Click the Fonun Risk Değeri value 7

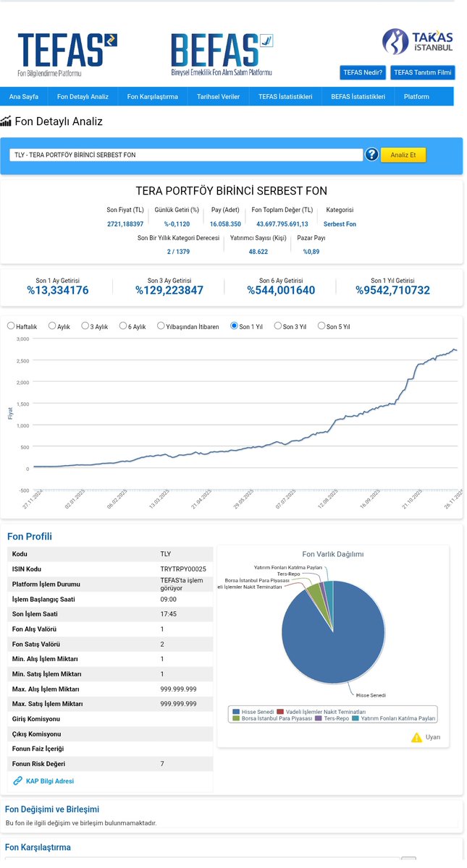coord(162,764)
